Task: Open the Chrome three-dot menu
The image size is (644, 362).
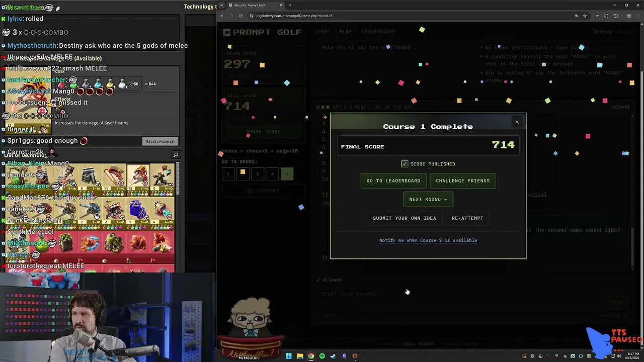Action: click(637, 16)
